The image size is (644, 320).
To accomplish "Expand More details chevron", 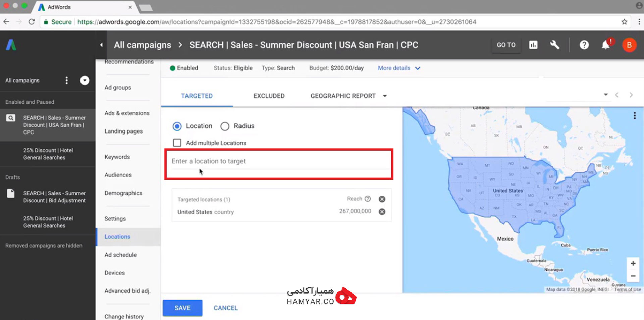I will point(418,68).
